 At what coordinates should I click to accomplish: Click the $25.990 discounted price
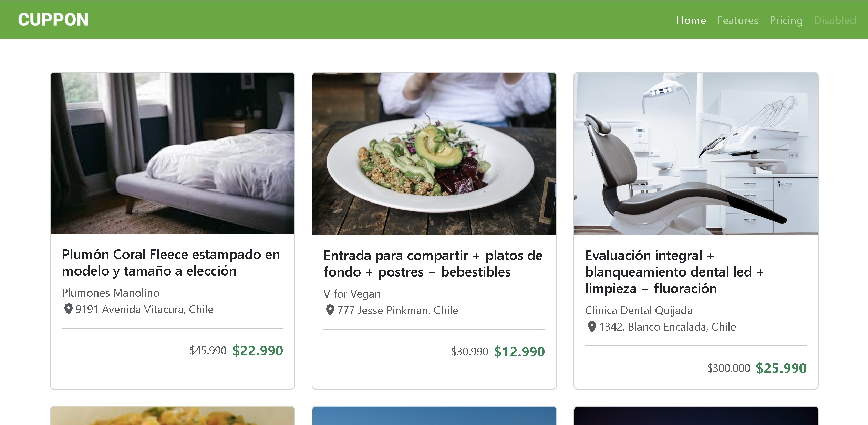[781, 368]
